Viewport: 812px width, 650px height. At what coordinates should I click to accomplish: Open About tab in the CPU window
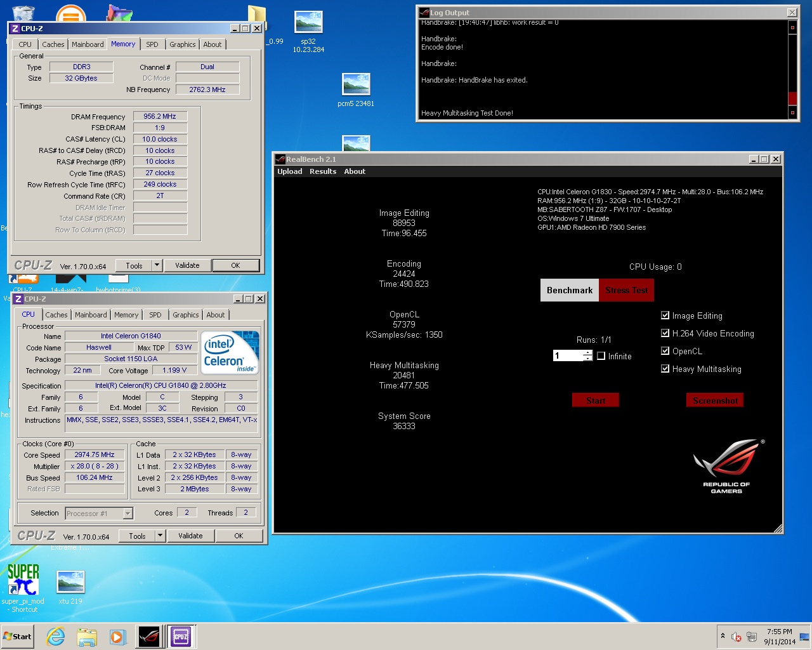[216, 315]
